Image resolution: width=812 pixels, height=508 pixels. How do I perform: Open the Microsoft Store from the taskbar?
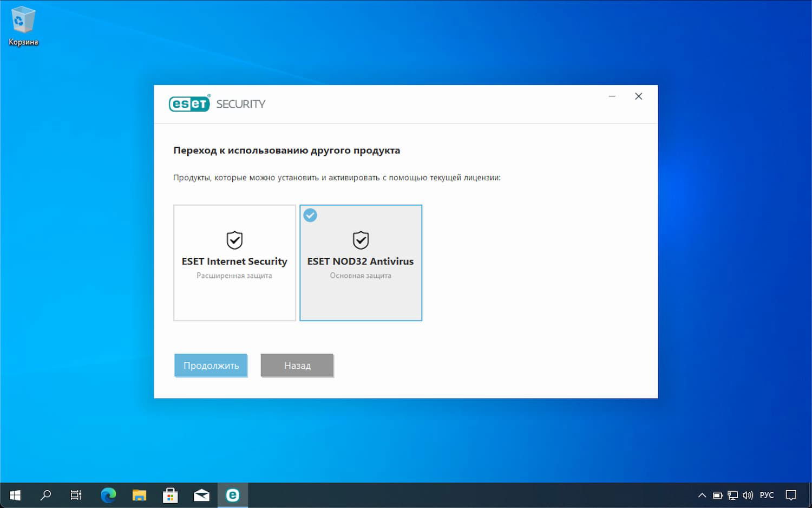coord(170,494)
